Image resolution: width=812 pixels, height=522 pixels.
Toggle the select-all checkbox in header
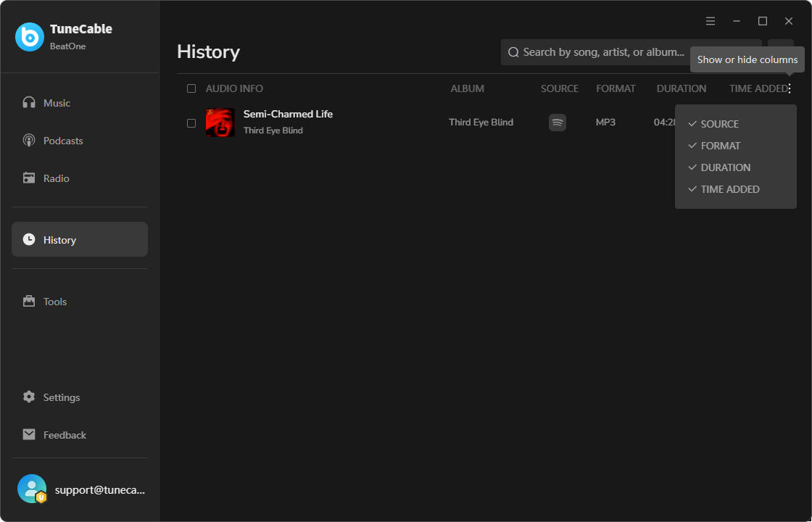point(191,88)
